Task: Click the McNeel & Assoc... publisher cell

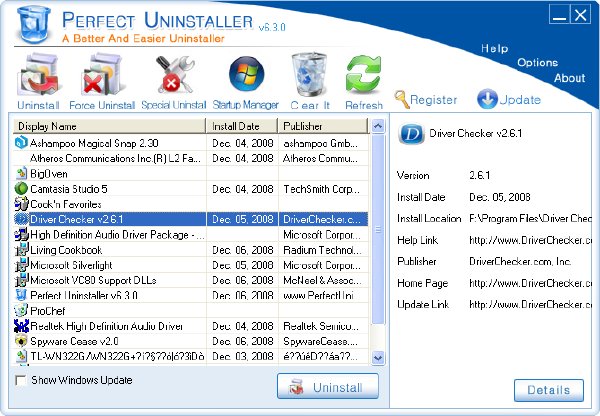Action: (323, 280)
